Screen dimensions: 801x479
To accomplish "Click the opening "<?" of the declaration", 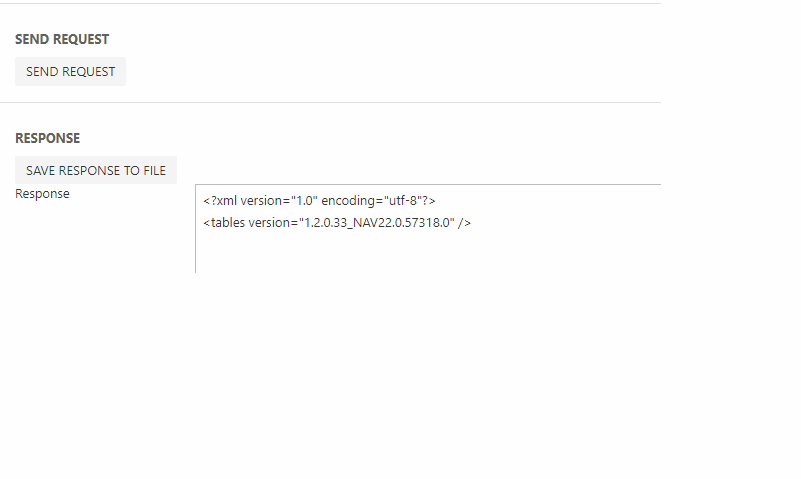I will (208, 201).
